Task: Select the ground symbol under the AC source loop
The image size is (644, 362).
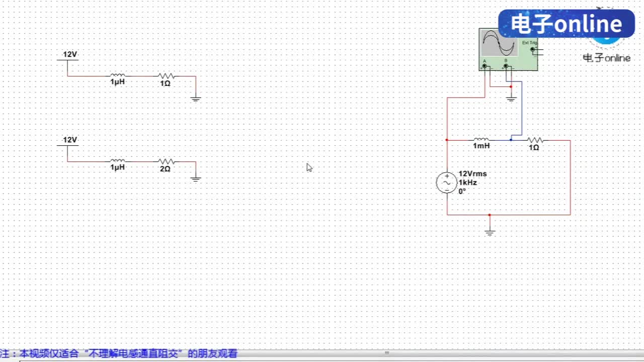Action: click(x=490, y=232)
